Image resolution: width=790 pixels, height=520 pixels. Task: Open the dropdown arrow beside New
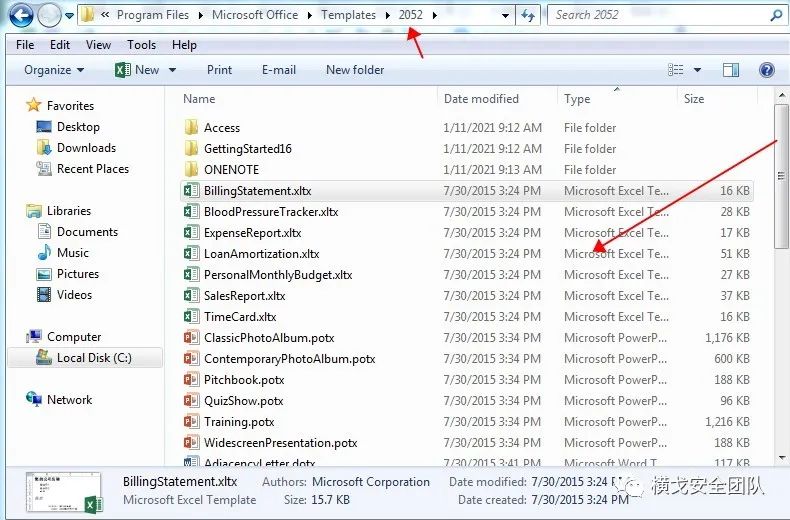[172, 70]
